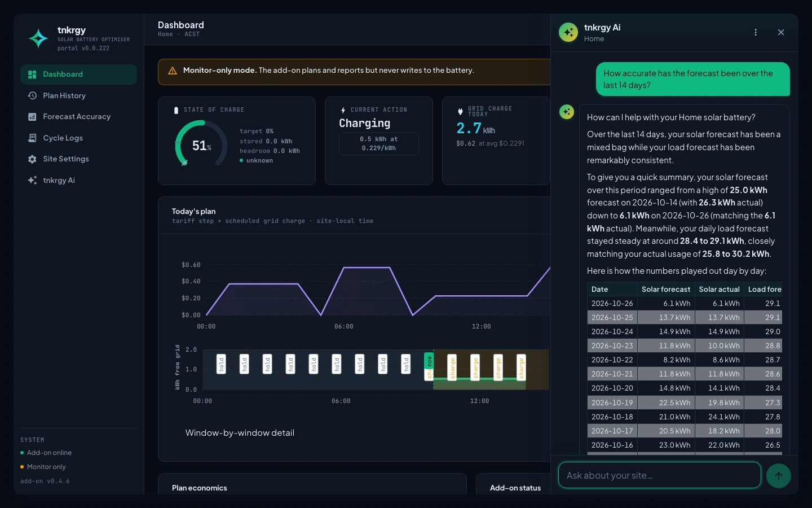The image size is (812, 508).
Task: Close the tnkrgy Ai chat panel
Action: [781, 32]
